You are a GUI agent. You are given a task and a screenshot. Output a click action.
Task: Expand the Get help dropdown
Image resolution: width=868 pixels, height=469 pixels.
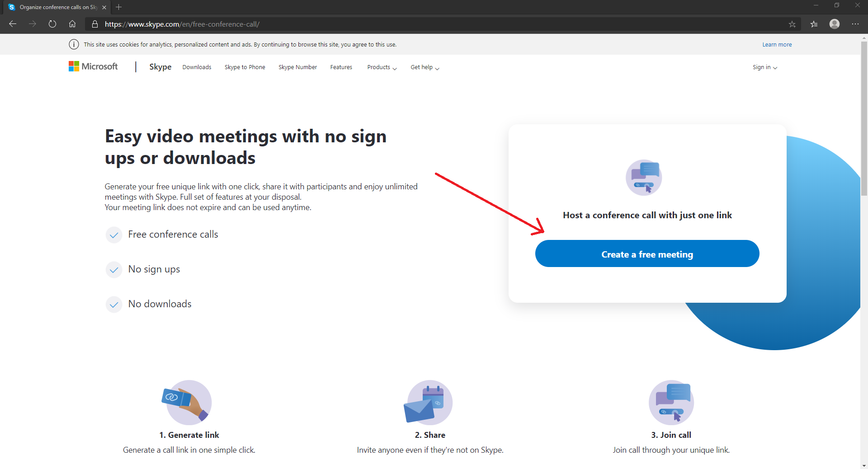coord(425,67)
